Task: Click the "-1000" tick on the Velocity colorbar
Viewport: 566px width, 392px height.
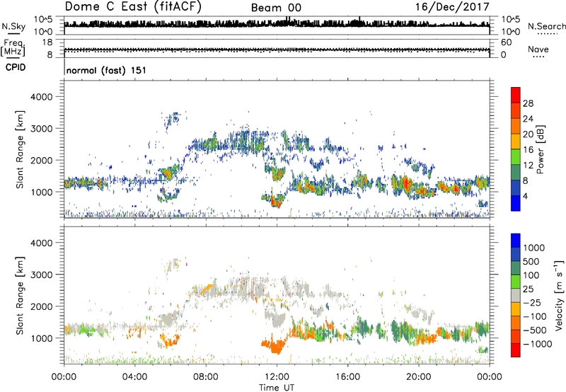Action: coord(538,344)
